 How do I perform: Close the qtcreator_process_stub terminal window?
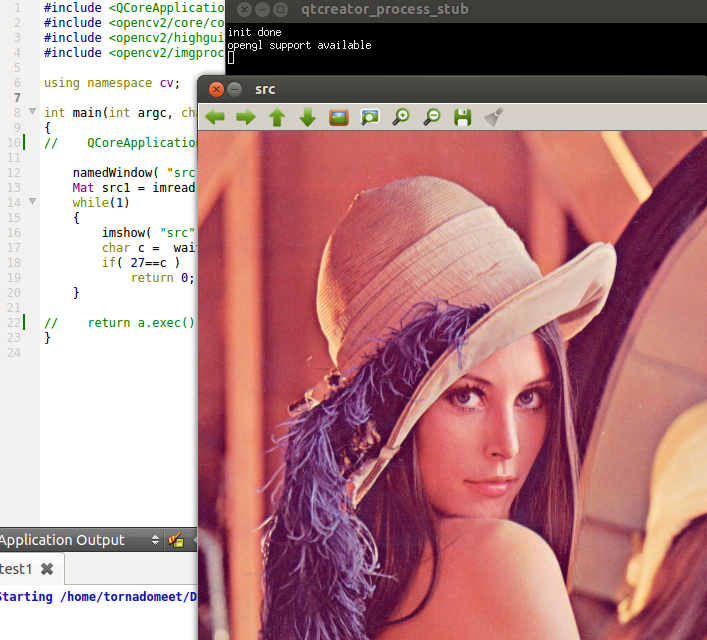tap(244, 9)
